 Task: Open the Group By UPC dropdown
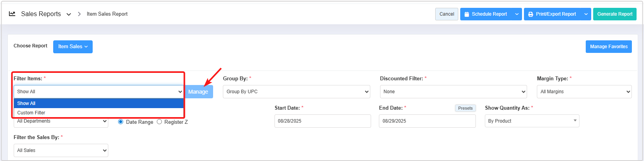(296, 92)
